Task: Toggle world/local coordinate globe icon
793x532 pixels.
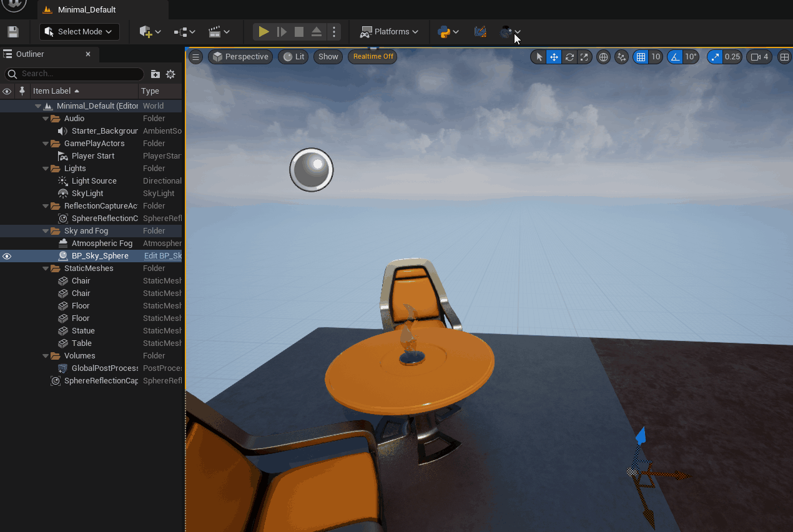Action: tap(603, 57)
